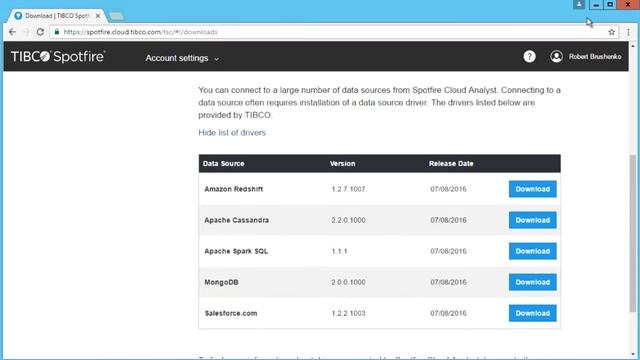Download the MongoDB driver

coord(532,282)
